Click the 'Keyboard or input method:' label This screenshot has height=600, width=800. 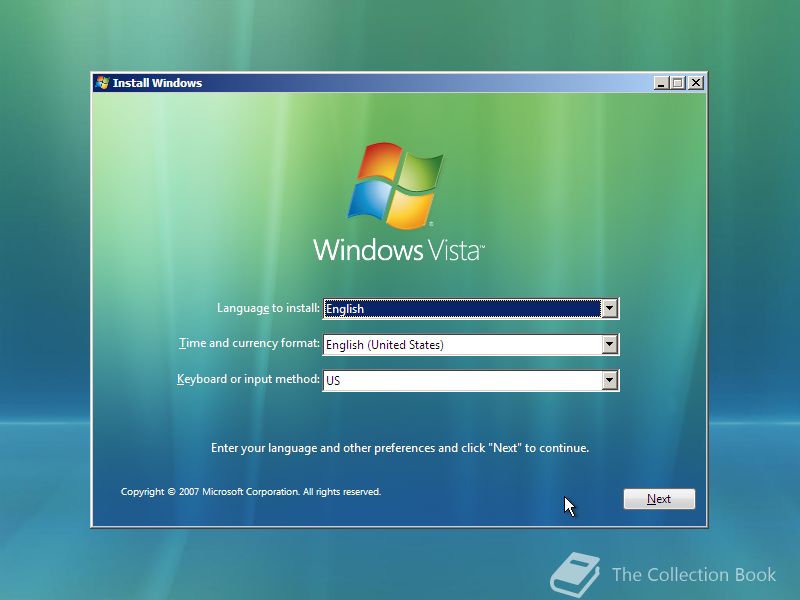coord(248,379)
